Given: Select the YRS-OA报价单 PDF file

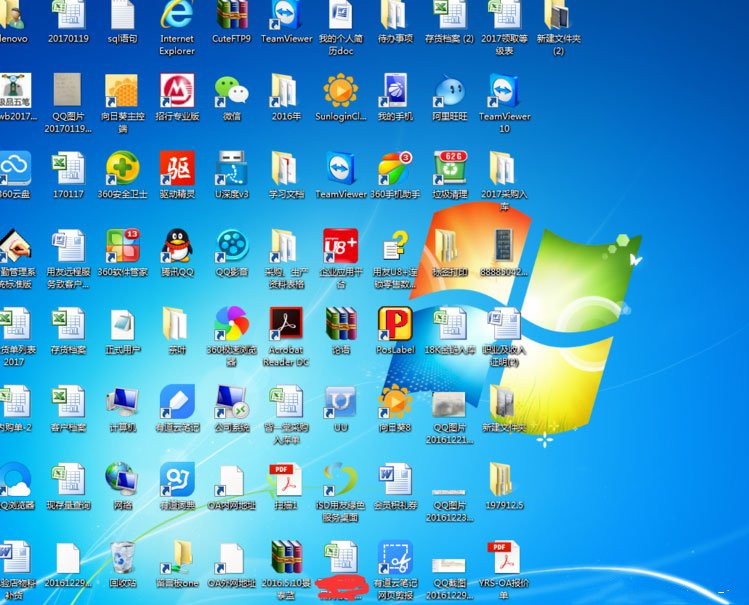Looking at the screenshot, I should tap(504, 570).
